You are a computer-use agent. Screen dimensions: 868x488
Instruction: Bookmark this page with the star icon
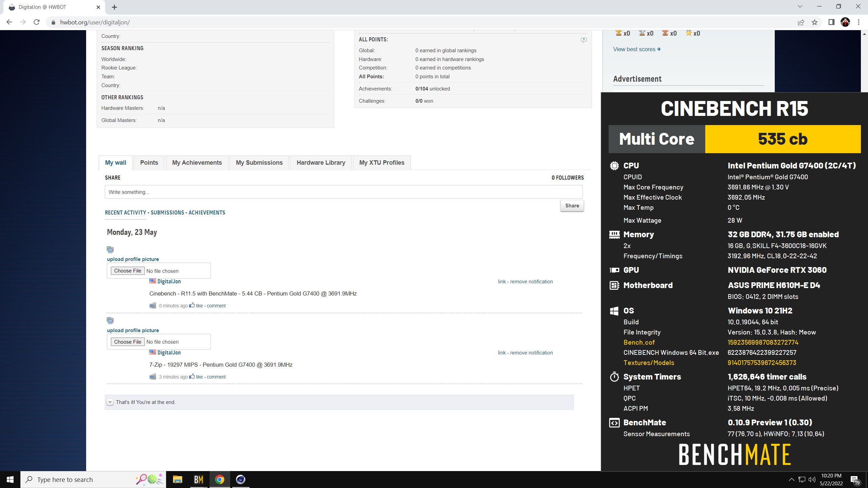click(814, 22)
